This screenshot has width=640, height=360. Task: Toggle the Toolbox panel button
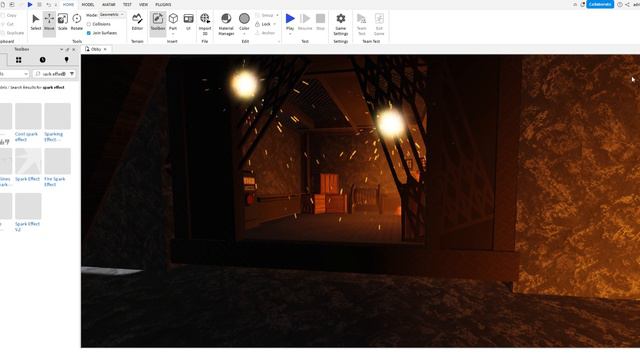point(158,22)
